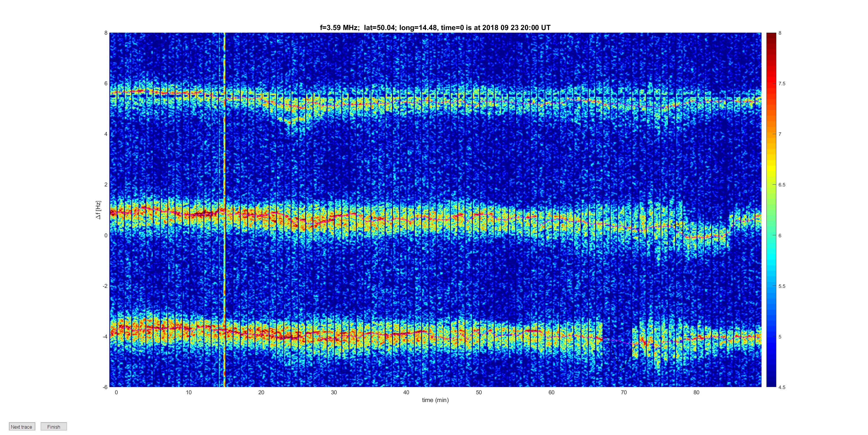
Task: Click the plot title text starting 'f=3.59 MHz'
Action: click(435, 28)
